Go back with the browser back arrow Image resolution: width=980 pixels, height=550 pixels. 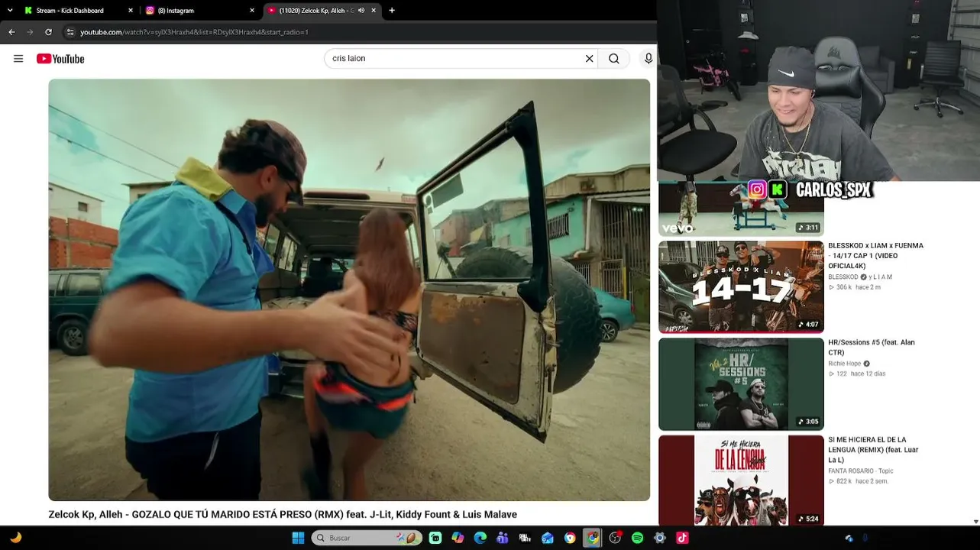click(11, 32)
